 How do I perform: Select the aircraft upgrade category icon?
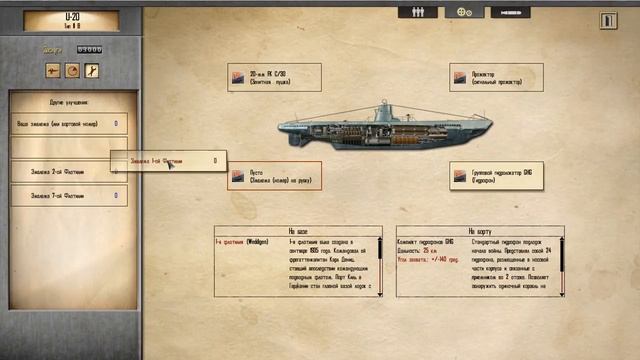(x=53, y=71)
